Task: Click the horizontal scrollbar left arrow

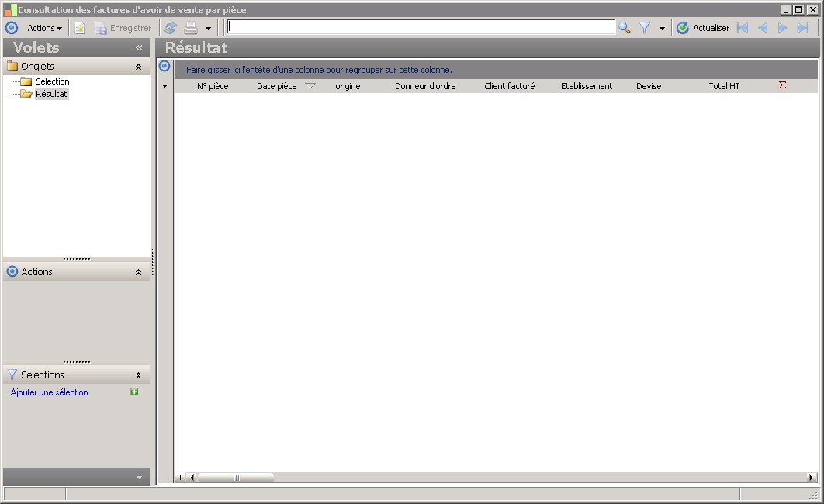Action: pos(192,478)
